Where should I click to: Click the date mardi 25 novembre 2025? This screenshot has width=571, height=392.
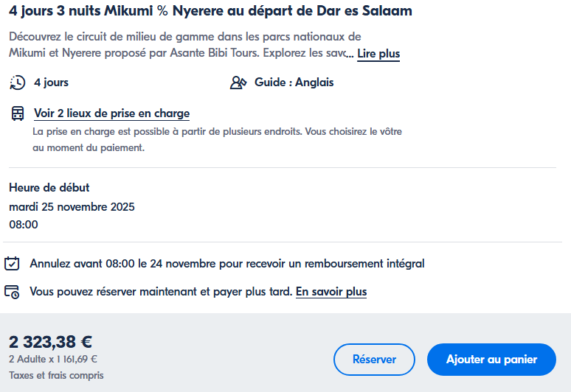tap(72, 206)
